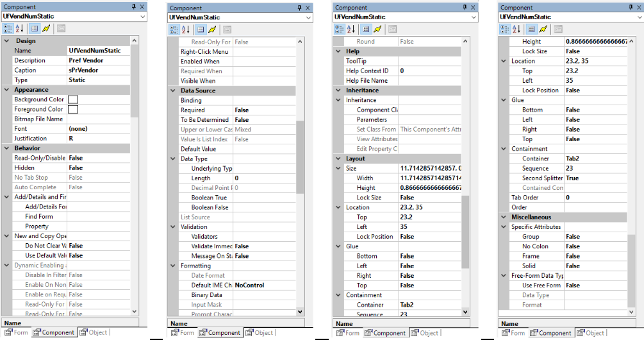Screen dimensions: 644x349
Task: Click pin icon on Design section panel title
Action: [x=134, y=6]
